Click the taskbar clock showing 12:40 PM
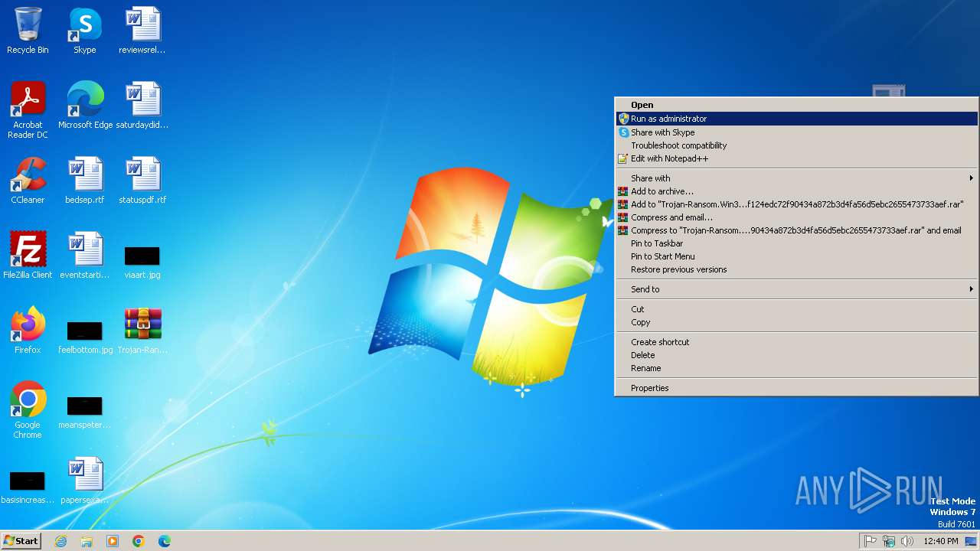Screen dimensions: 980x551 pos(941,541)
